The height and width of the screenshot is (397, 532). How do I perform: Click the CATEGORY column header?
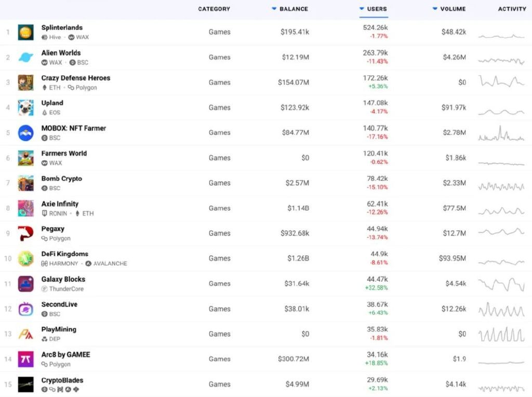point(214,9)
